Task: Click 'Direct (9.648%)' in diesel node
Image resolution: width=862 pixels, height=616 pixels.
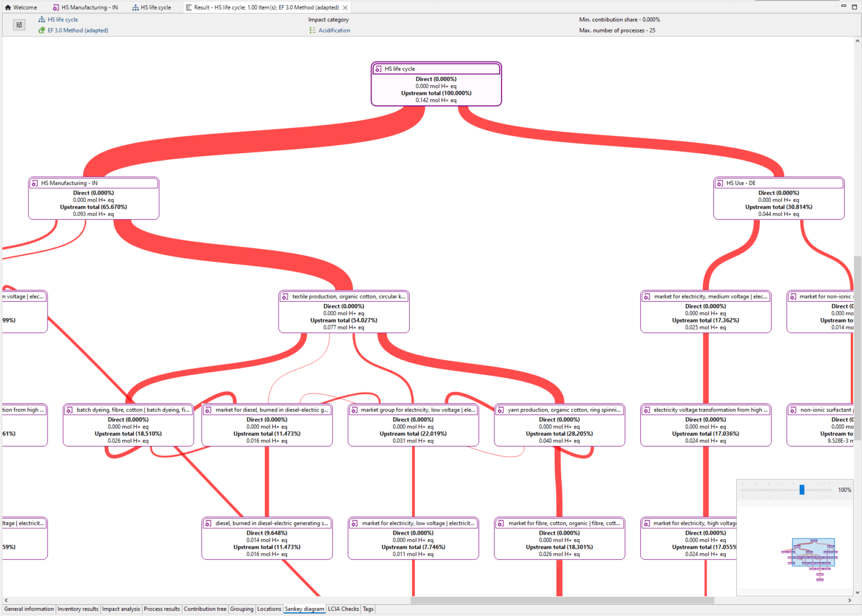Action: [x=267, y=533]
